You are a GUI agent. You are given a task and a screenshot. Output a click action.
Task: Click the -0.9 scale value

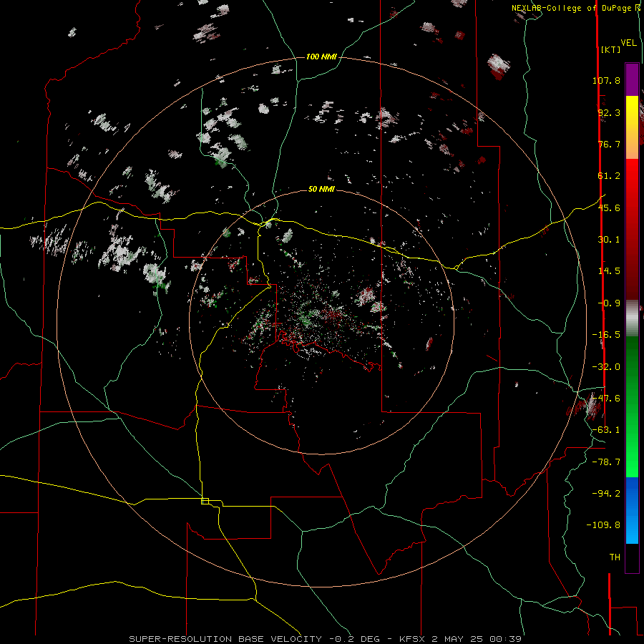tap(609, 303)
